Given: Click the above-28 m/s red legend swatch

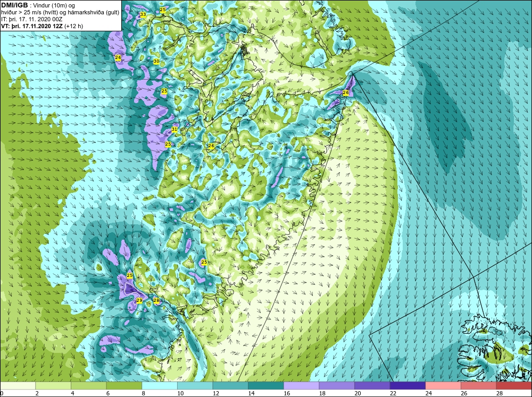Looking at the screenshot, I should tap(514, 386).
